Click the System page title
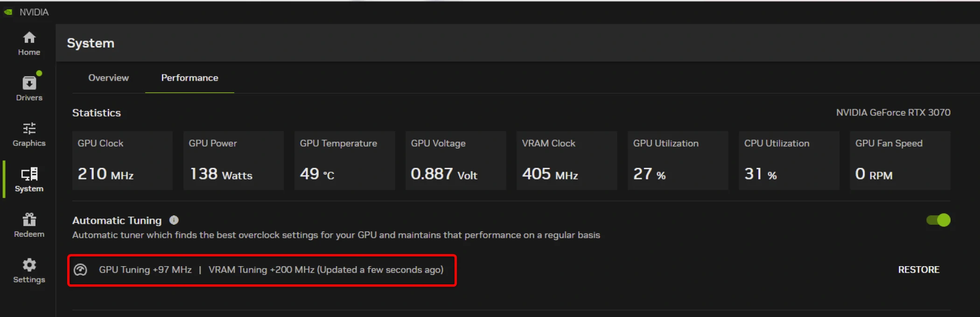Image resolution: width=980 pixels, height=317 pixels. tap(91, 43)
